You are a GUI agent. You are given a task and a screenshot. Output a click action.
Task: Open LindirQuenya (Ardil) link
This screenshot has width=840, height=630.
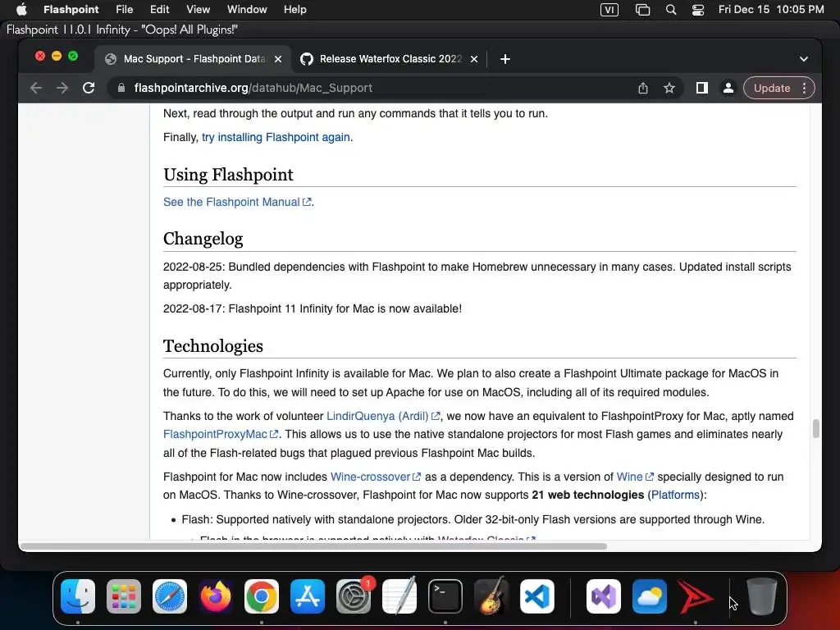(383, 416)
